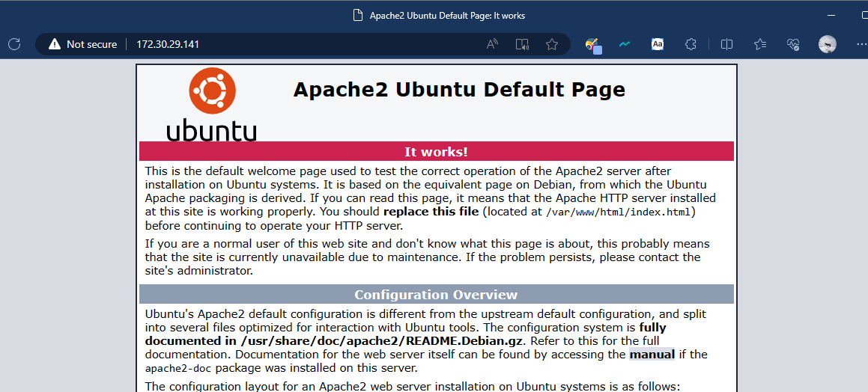Click the red It works! banner text

pyautogui.click(x=436, y=152)
